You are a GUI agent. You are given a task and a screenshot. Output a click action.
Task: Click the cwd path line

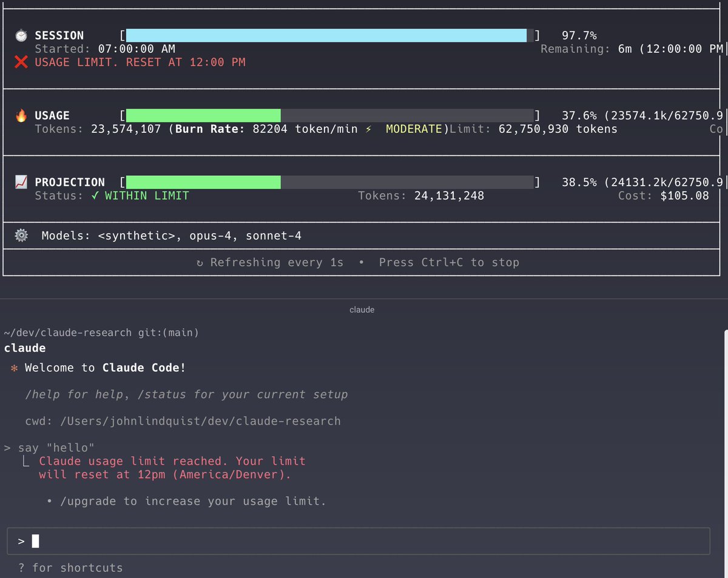(x=183, y=421)
